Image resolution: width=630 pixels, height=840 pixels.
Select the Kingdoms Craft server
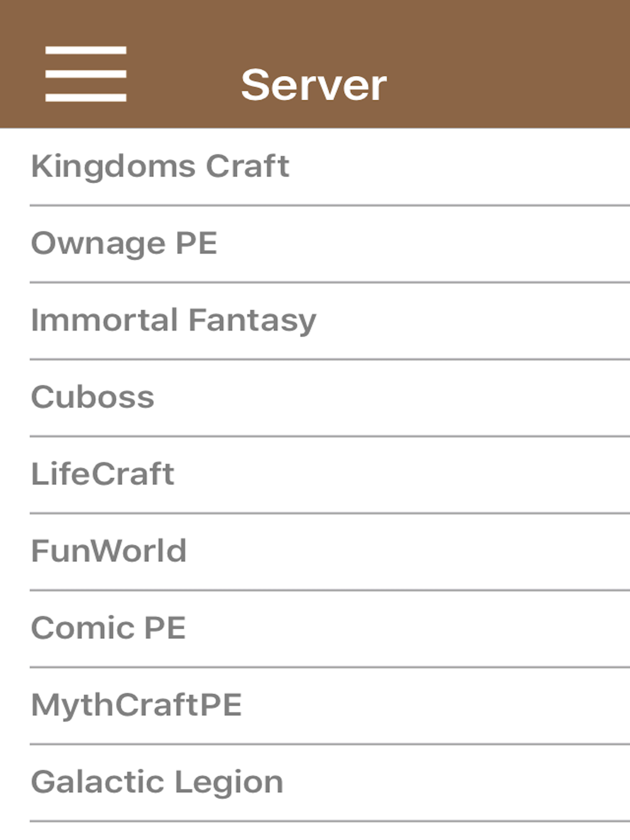point(315,167)
